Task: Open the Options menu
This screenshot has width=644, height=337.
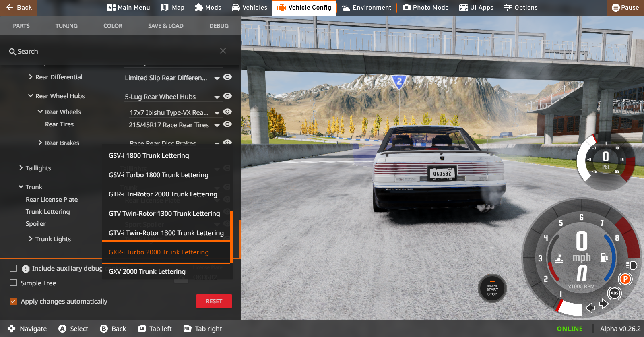Action: click(521, 8)
